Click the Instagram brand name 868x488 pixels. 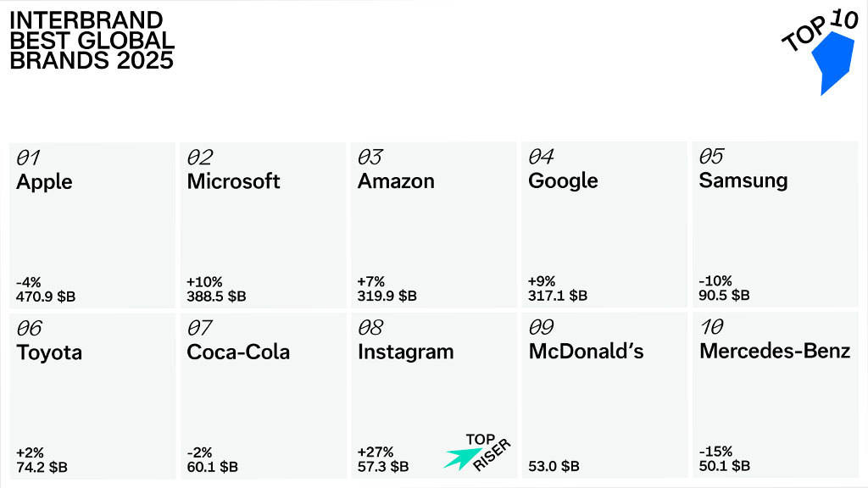[x=405, y=352]
